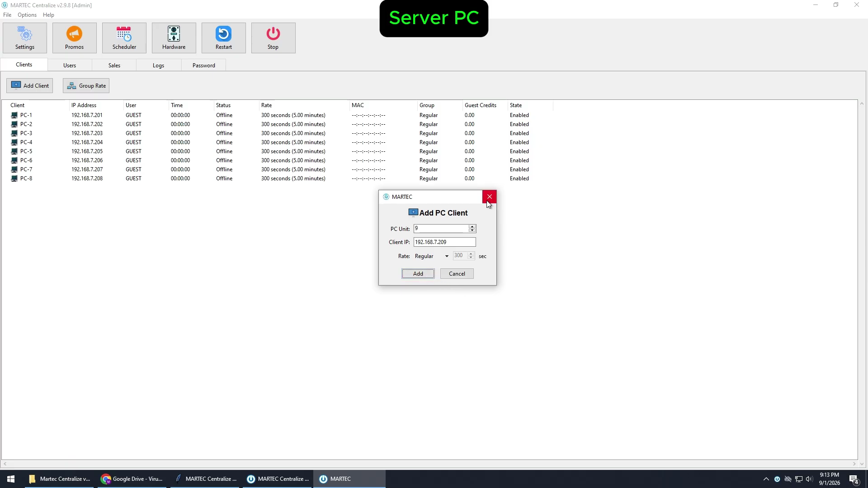
Task: Open the Options menu
Action: click(27, 15)
